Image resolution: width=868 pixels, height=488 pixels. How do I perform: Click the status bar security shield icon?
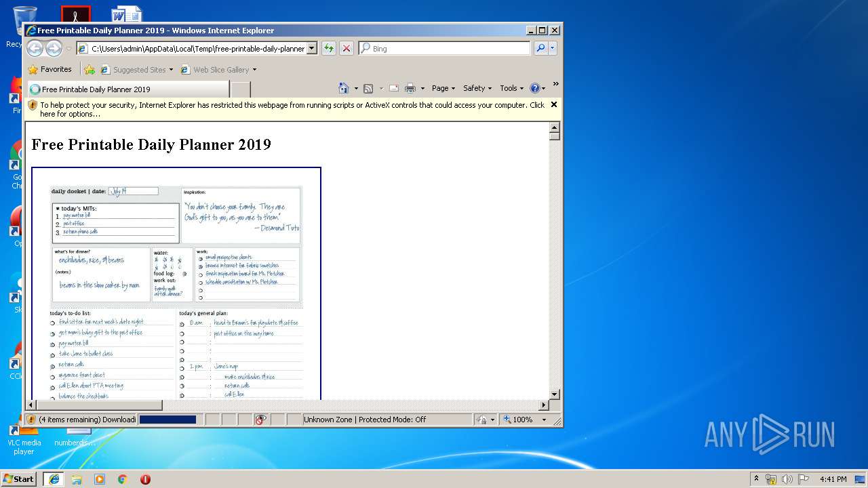coord(32,420)
